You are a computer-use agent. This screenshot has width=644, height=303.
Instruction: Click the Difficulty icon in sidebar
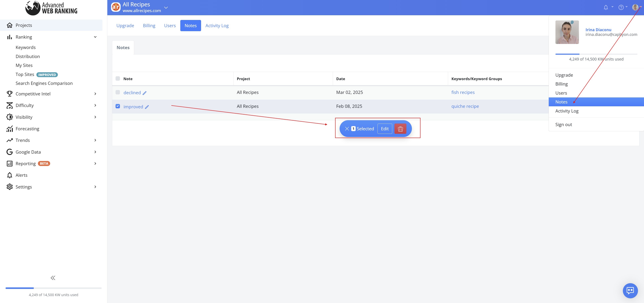point(10,105)
